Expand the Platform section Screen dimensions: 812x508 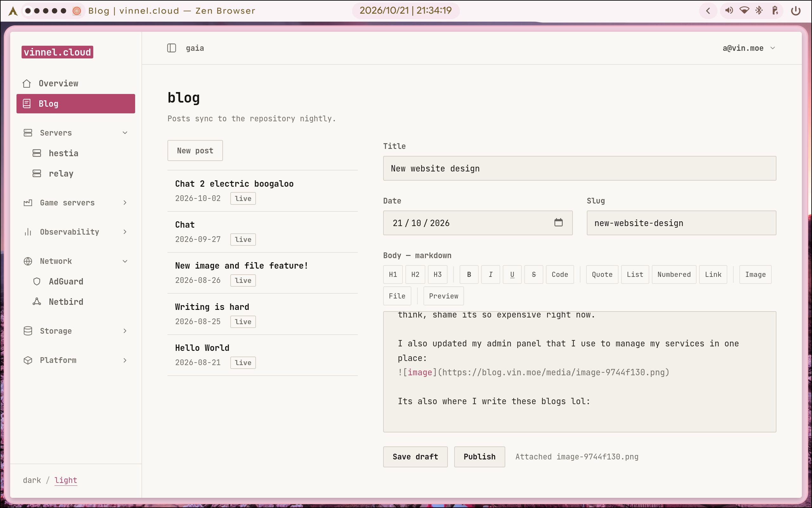[125, 360]
